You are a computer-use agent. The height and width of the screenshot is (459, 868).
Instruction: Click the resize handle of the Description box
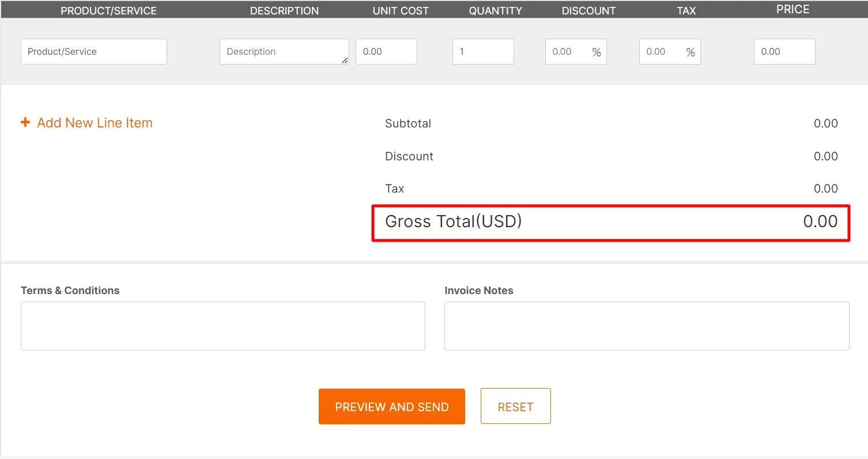345,60
